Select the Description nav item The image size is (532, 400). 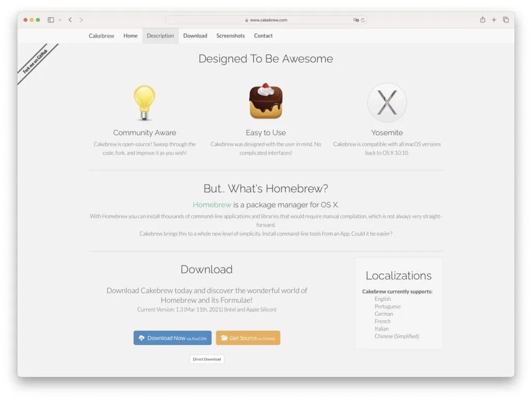161,36
